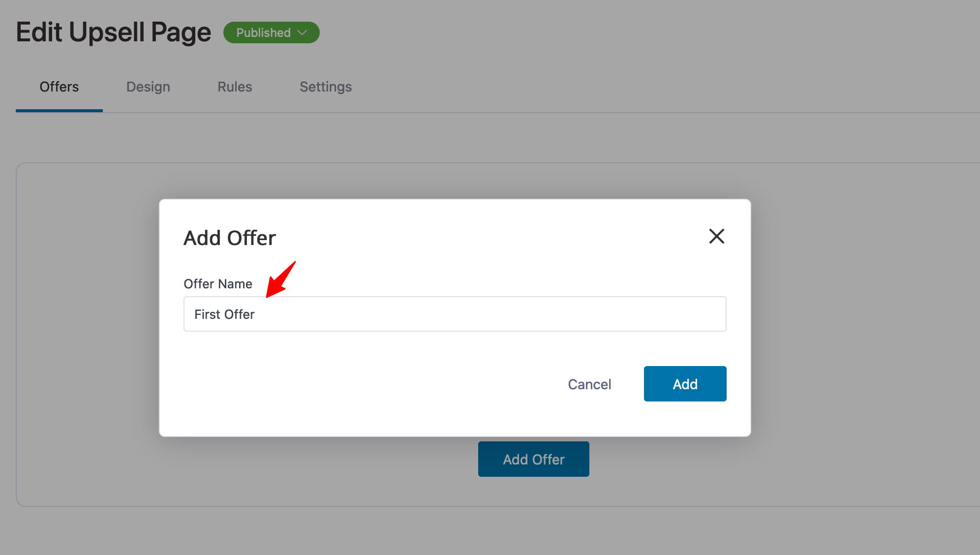Click the Edit Upsell Page heading
The image size is (980, 555).
coord(114,32)
